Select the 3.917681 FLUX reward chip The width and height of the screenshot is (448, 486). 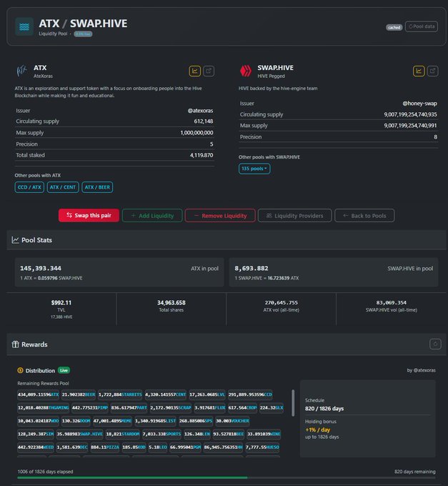pos(210,407)
